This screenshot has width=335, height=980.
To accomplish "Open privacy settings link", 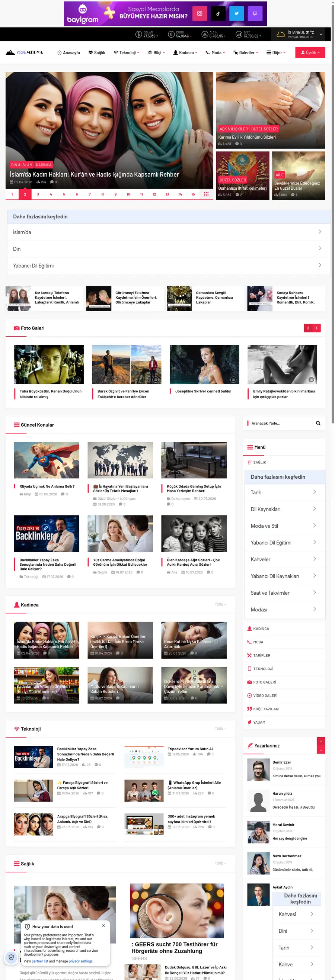I will click(81, 961).
